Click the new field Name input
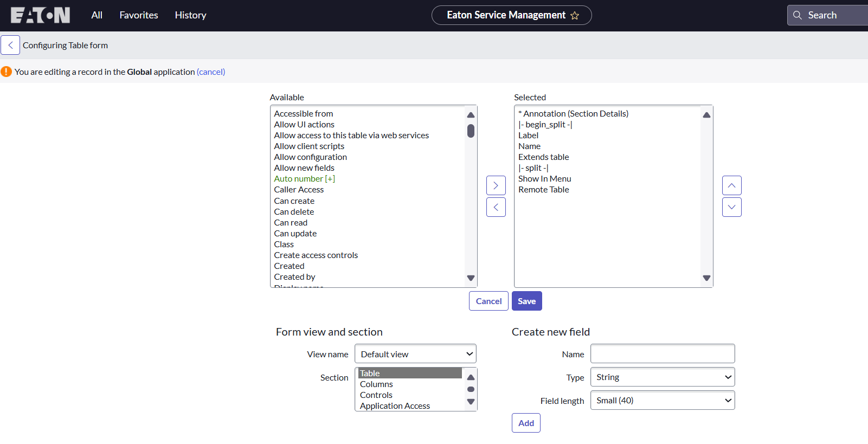 click(x=663, y=354)
